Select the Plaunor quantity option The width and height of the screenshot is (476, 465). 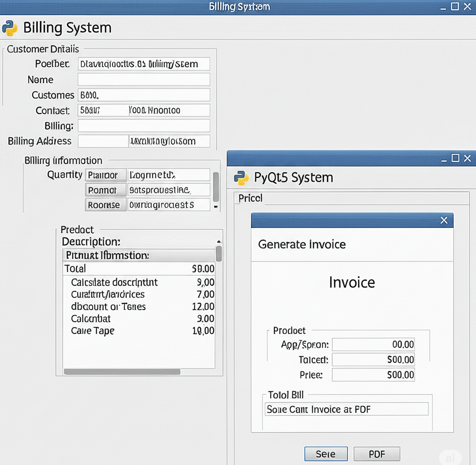[105, 175]
